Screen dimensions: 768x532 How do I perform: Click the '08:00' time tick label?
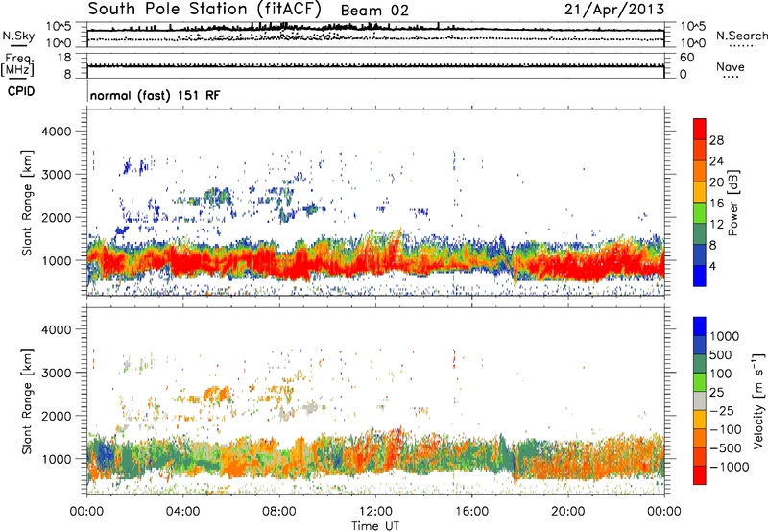point(279,512)
